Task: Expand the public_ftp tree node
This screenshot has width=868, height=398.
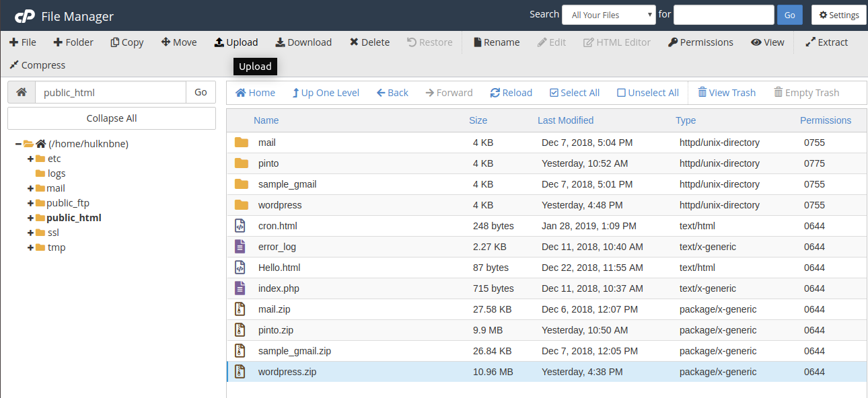Action: (x=30, y=203)
